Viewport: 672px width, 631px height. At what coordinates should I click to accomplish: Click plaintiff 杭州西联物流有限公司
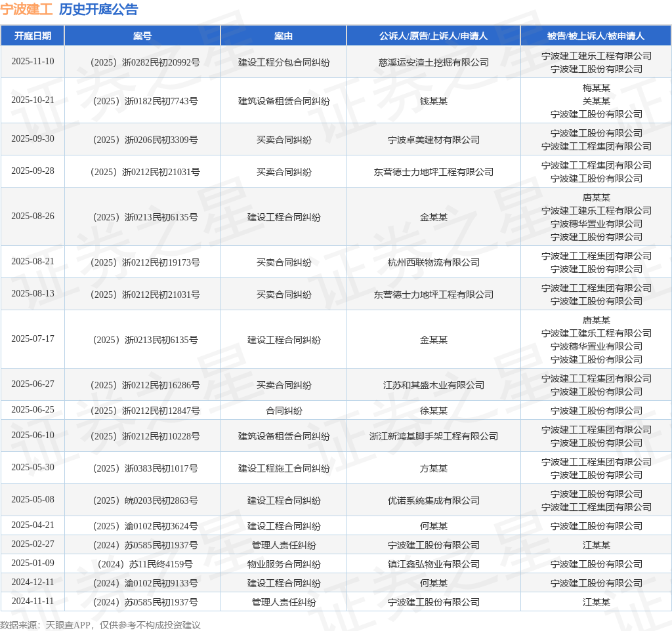pos(434,262)
